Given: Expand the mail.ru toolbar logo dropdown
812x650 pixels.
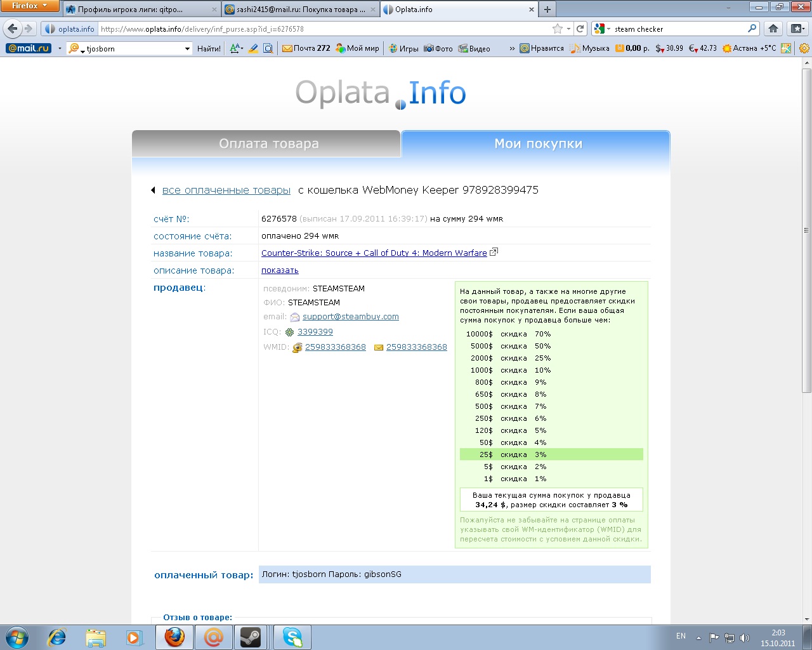Looking at the screenshot, I should click(60, 48).
